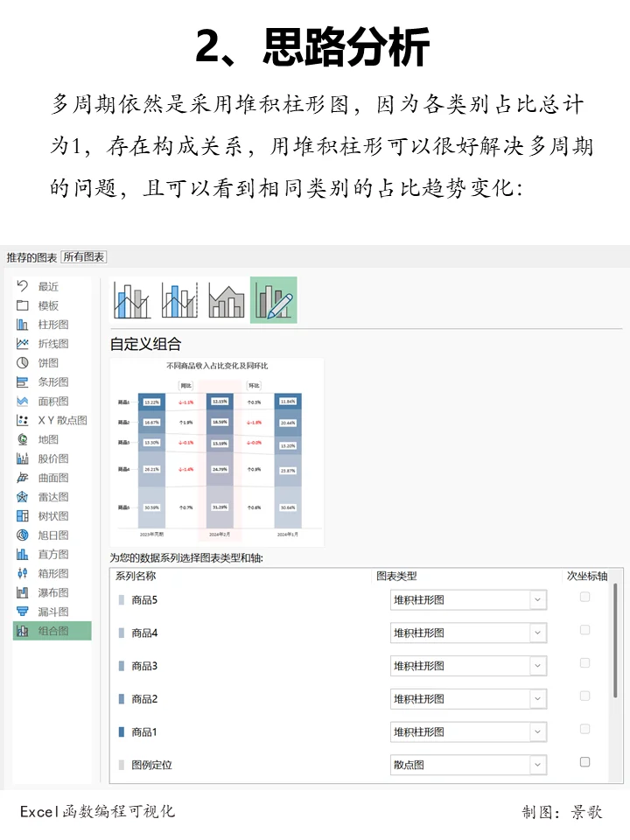Open the Templates (模板) folder icon
The width and height of the screenshot is (630, 840).
click(22, 305)
